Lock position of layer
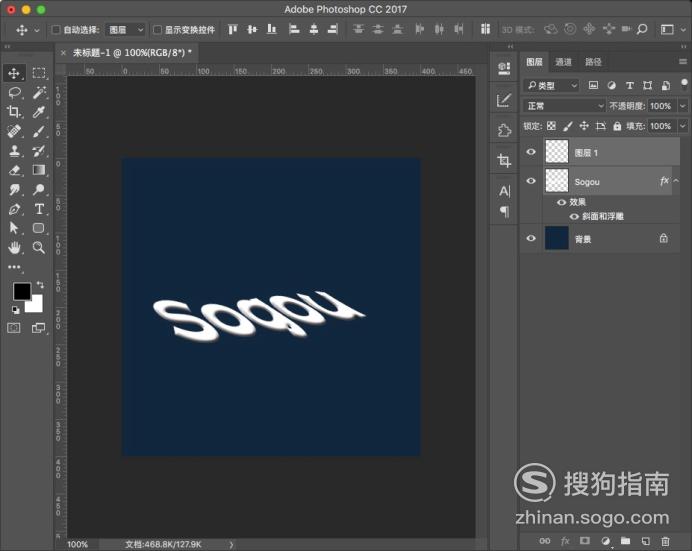 pos(584,126)
